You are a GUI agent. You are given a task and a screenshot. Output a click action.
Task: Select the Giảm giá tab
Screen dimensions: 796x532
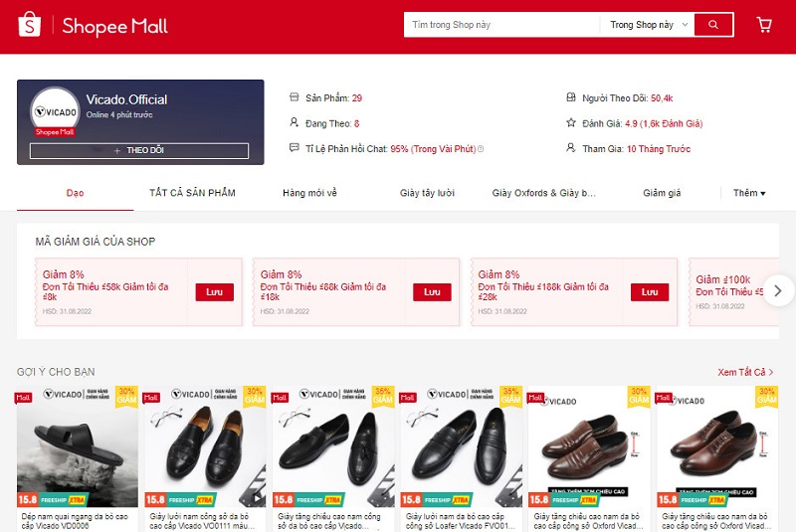tap(662, 193)
